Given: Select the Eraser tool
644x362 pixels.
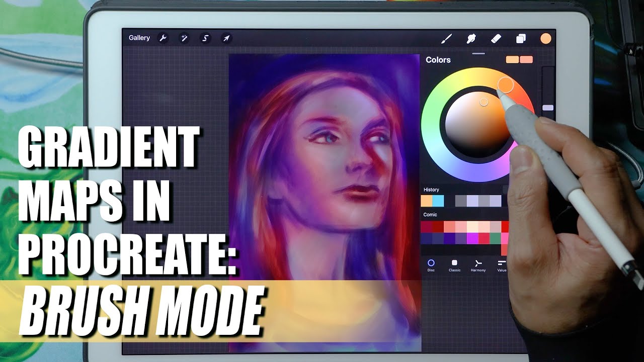Looking at the screenshot, I should 496,38.
